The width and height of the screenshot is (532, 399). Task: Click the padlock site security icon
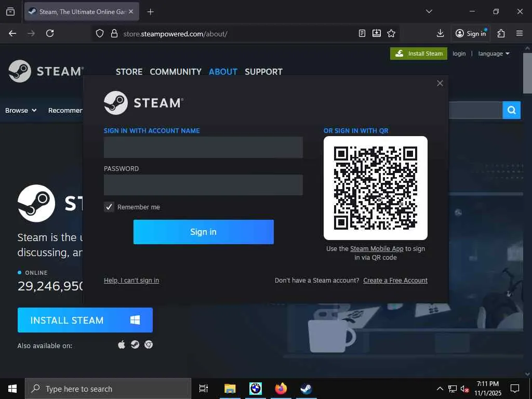tap(114, 33)
